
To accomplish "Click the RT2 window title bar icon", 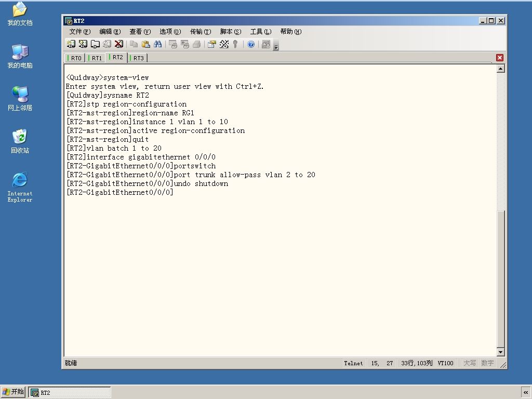I will coord(69,21).
